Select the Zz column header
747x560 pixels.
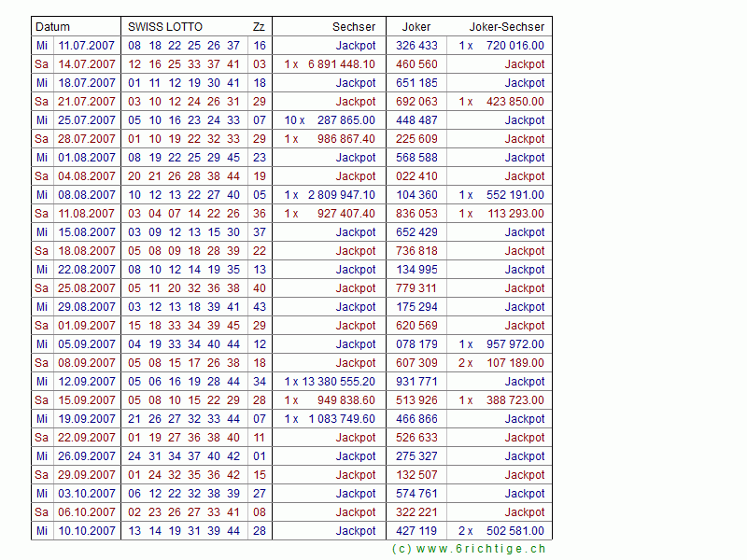tap(258, 27)
